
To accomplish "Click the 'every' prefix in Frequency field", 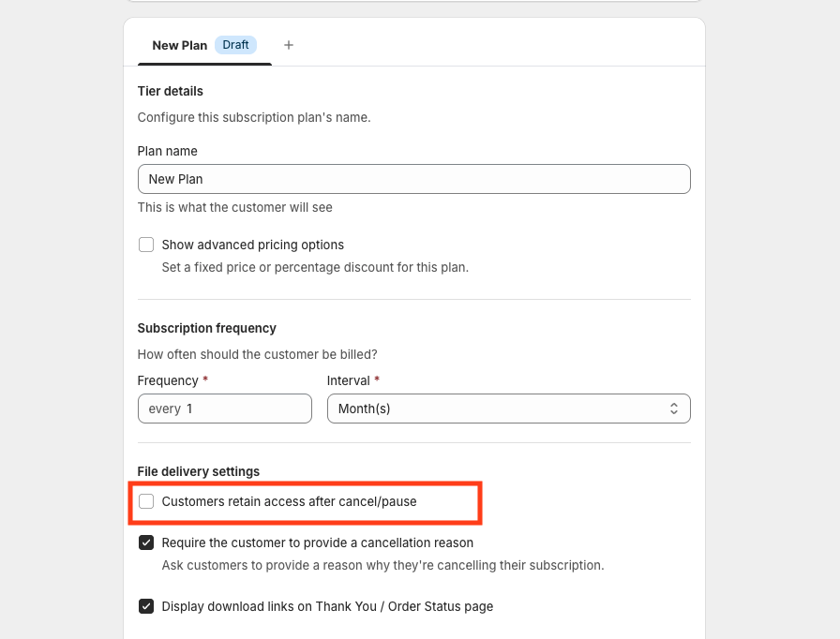I will click(164, 409).
